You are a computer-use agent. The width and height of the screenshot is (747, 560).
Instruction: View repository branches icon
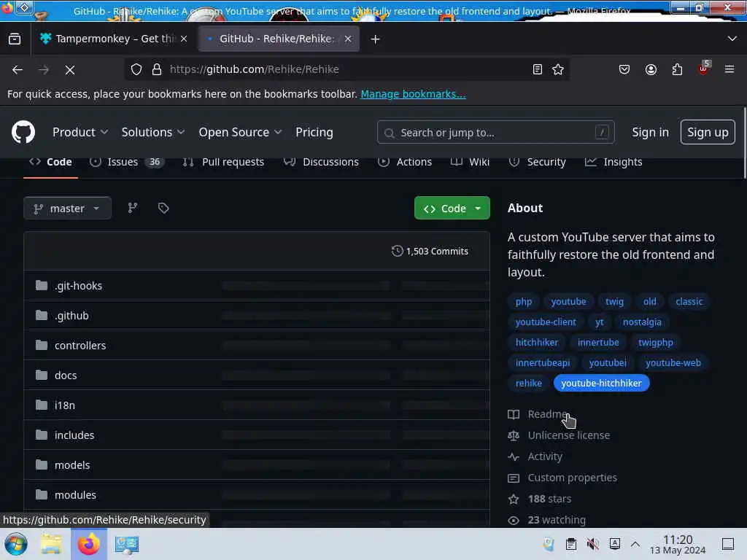point(133,208)
